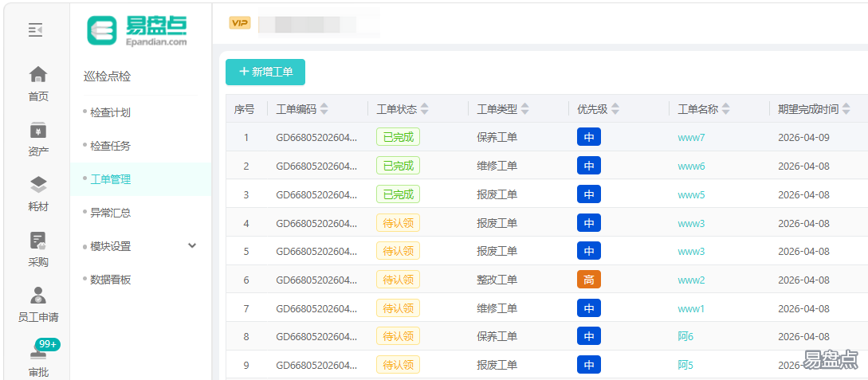Viewport: 868px width, 380px height.
Task: Click 已完成 status tag in row 1
Action: pos(398,137)
